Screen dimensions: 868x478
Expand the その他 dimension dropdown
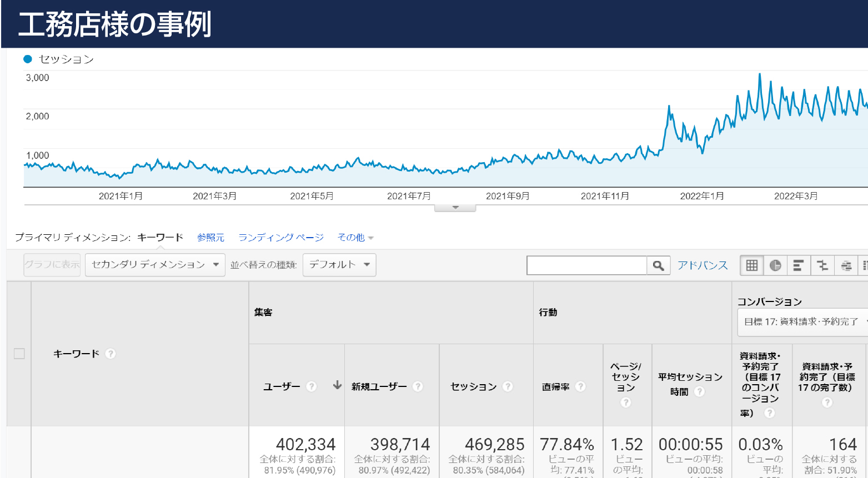355,238
